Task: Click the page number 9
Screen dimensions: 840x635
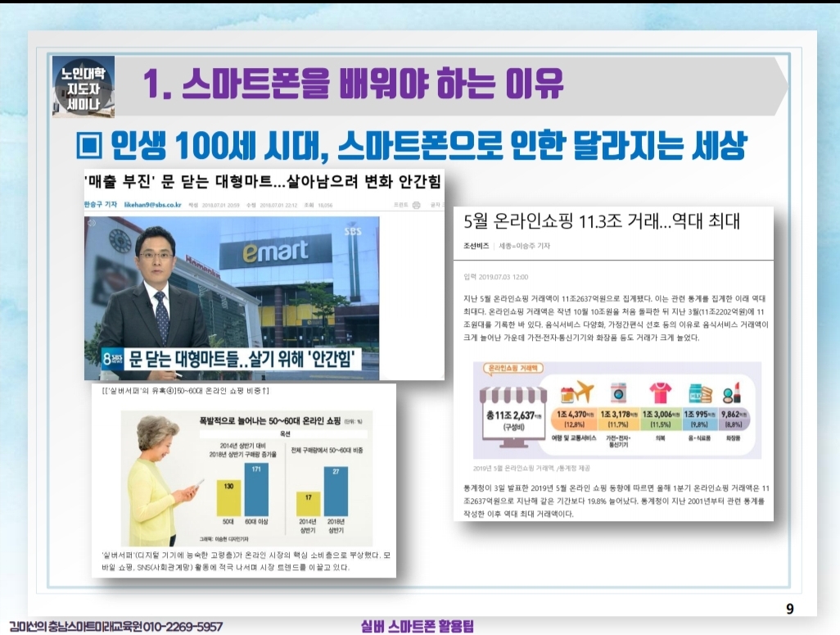Action: pyautogui.click(x=789, y=609)
